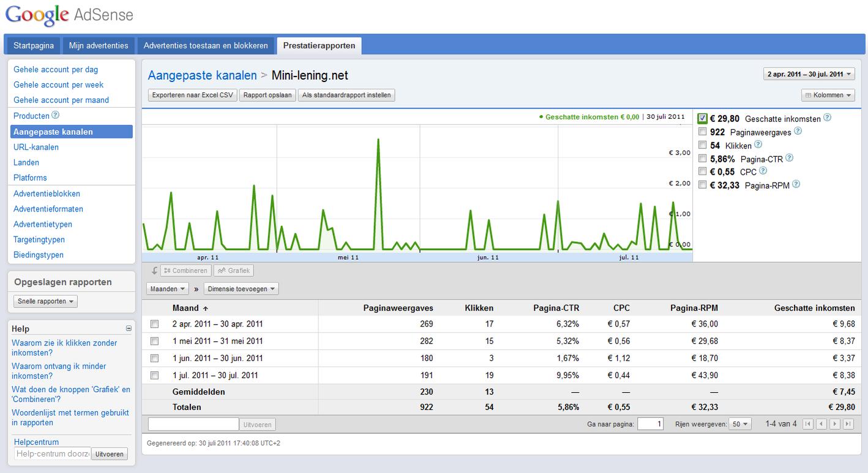This screenshot has width=868, height=473.
Task: Open Snelle rapporten dropdown
Action: click(45, 301)
